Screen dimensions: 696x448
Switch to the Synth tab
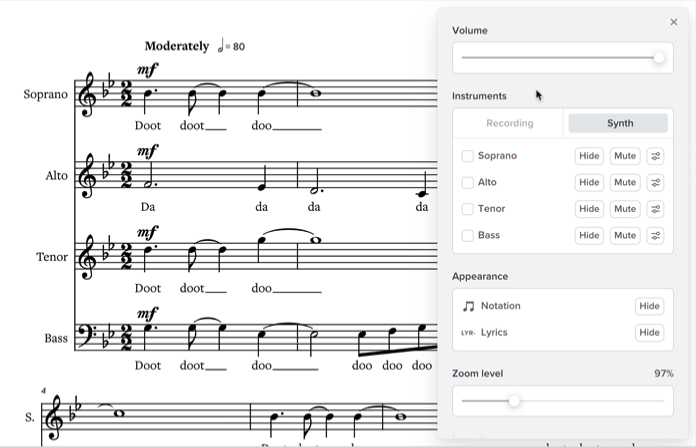(x=618, y=123)
